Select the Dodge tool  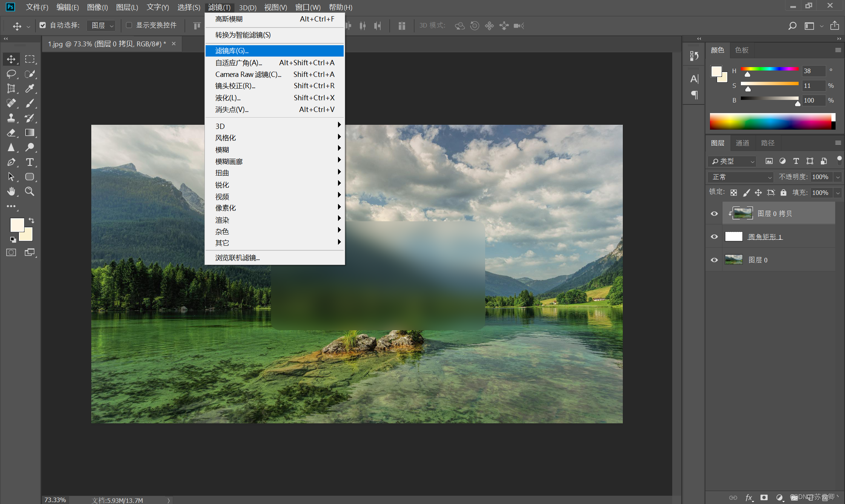tap(30, 147)
